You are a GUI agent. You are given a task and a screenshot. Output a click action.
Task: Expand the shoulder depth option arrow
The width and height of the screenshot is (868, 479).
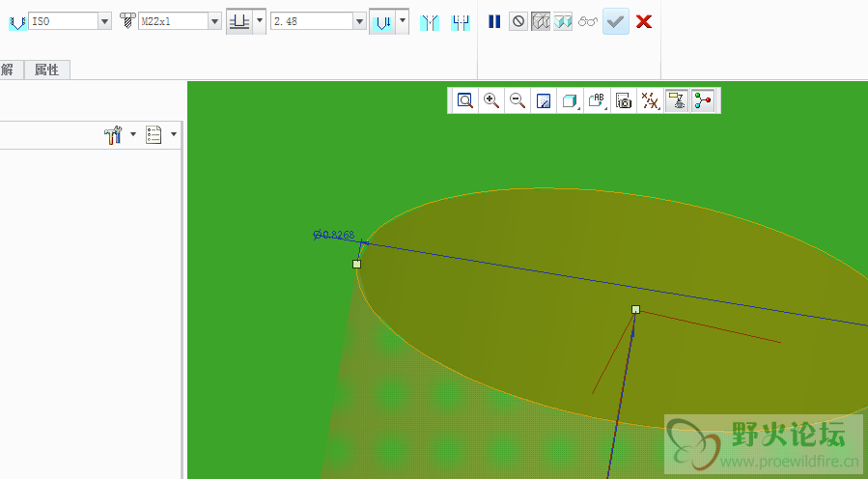403,20
